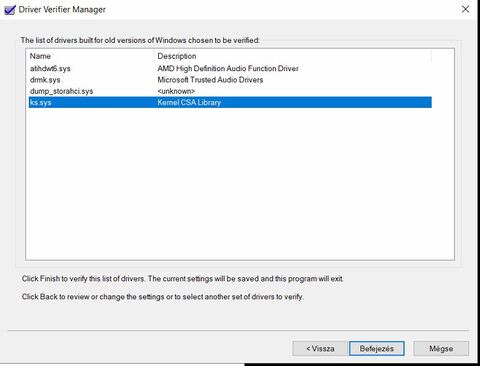Click the <unknown> description cell
This screenshot has height=366, width=480.
176,91
